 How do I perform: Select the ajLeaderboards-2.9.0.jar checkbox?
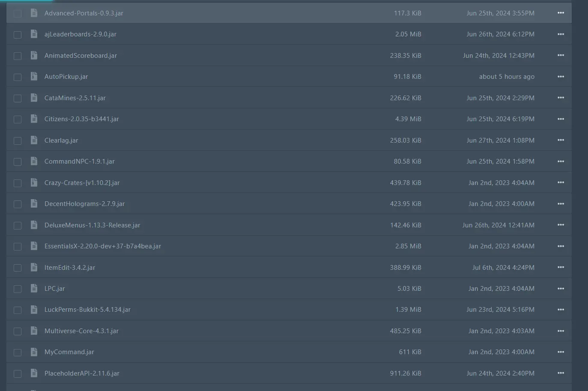pos(18,35)
